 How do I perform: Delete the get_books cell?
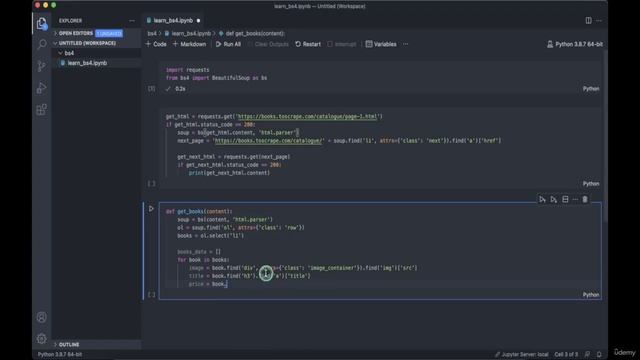585,199
